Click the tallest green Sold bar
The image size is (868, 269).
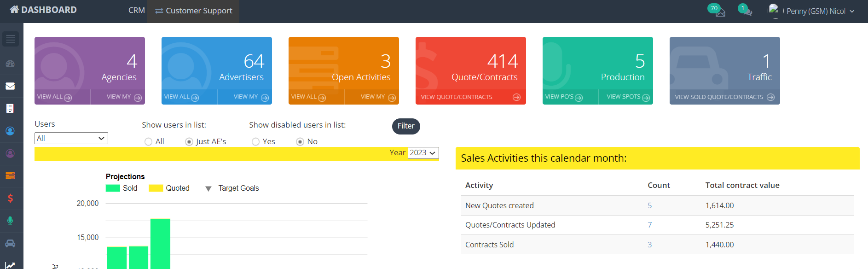pyautogui.click(x=161, y=244)
